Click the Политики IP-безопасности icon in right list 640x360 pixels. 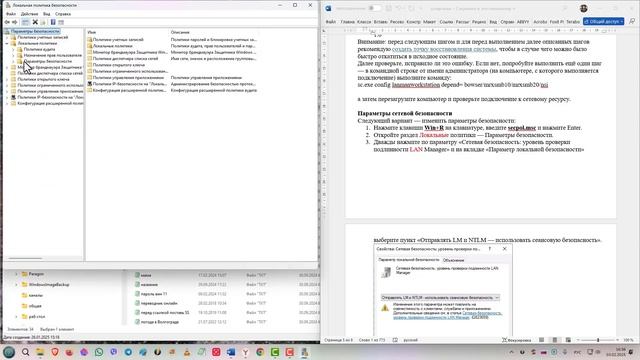pyautogui.click(x=89, y=84)
